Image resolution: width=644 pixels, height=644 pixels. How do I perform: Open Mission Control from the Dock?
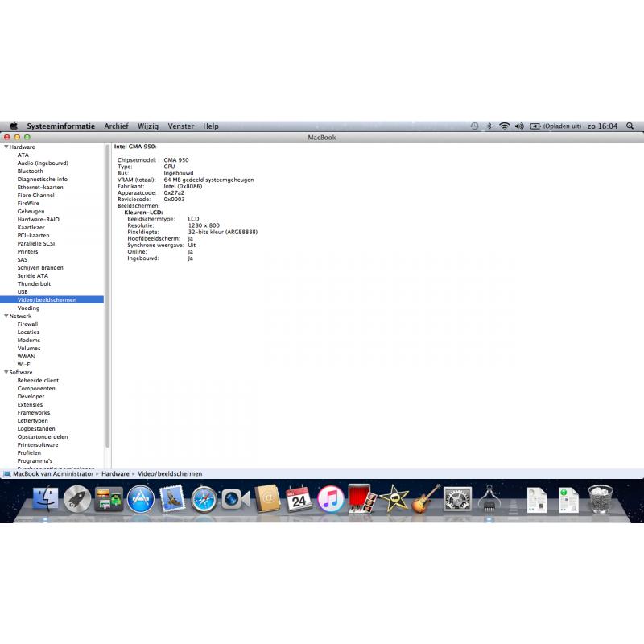click(109, 498)
